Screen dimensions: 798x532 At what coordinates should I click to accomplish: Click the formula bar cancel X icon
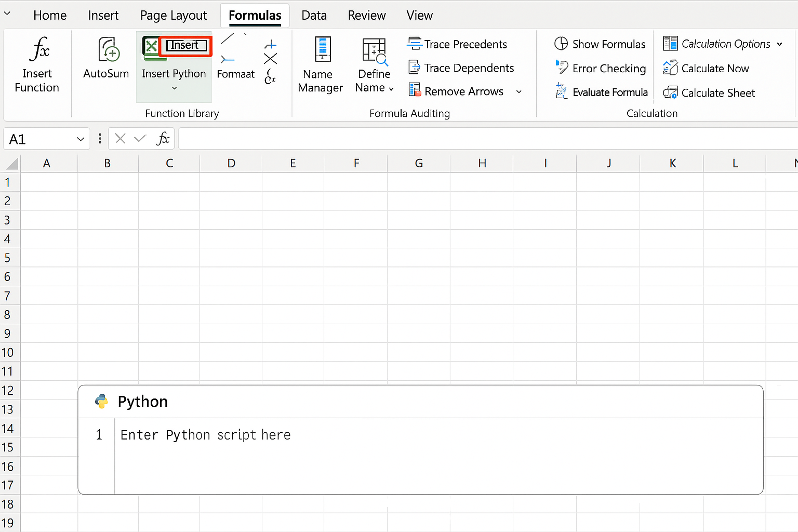[x=120, y=138]
